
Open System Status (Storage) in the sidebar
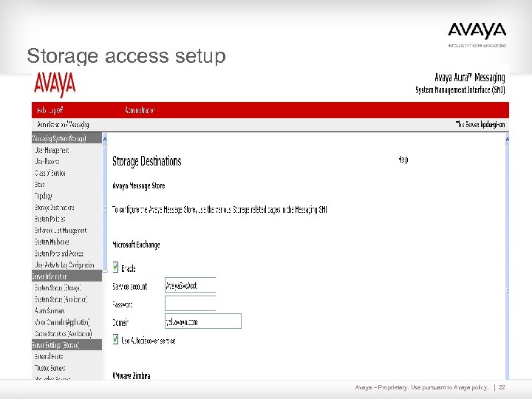[58, 288]
